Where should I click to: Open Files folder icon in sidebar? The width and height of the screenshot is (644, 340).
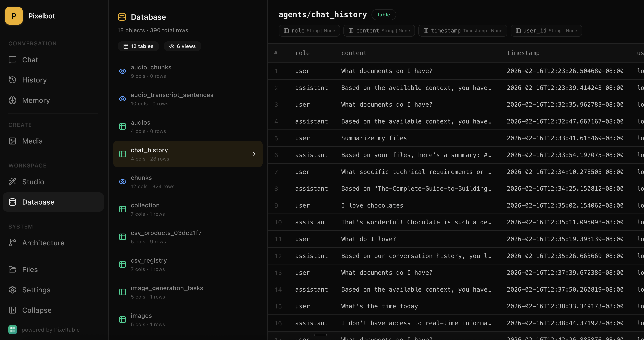tap(12, 270)
